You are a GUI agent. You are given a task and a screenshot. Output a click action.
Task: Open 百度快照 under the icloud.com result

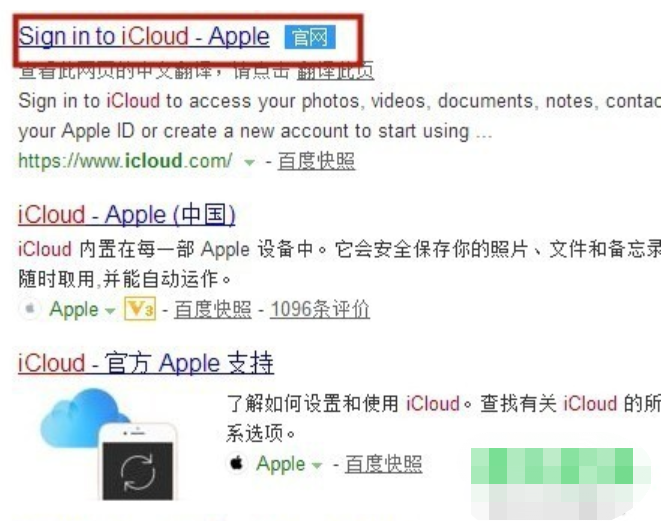[x=316, y=161]
